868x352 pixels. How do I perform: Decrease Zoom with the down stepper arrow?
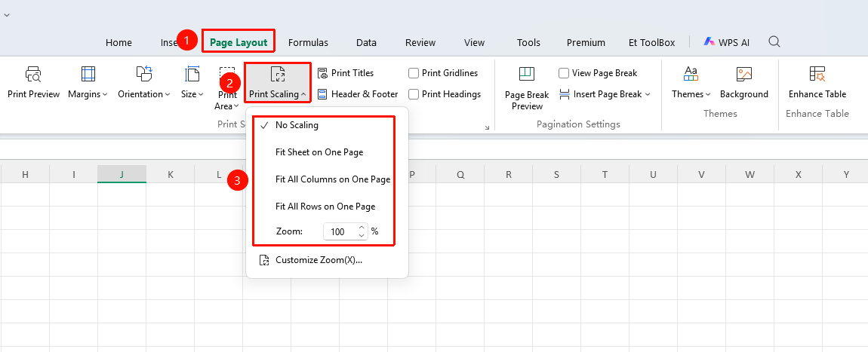pos(362,236)
